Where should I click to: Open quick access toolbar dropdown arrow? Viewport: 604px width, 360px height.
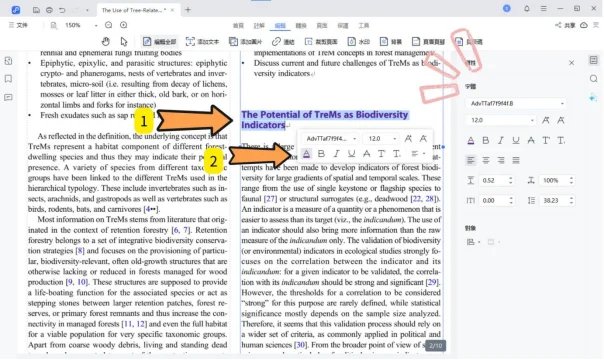click(87, 10)
